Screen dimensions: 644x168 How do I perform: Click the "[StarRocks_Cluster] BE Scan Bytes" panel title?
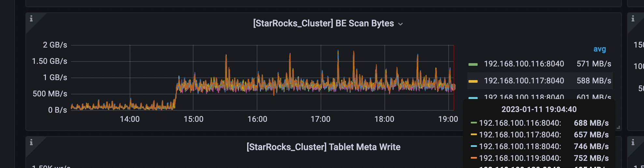(323, 23)
